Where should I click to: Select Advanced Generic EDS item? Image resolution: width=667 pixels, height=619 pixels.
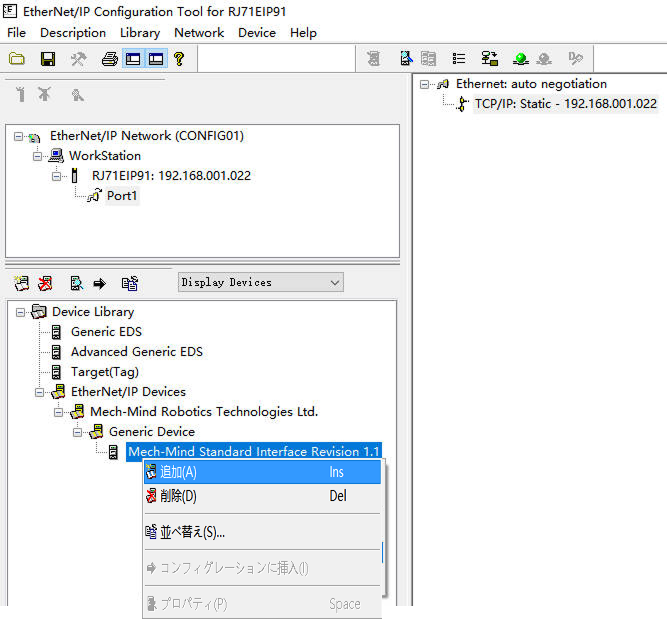pos(136,352)
